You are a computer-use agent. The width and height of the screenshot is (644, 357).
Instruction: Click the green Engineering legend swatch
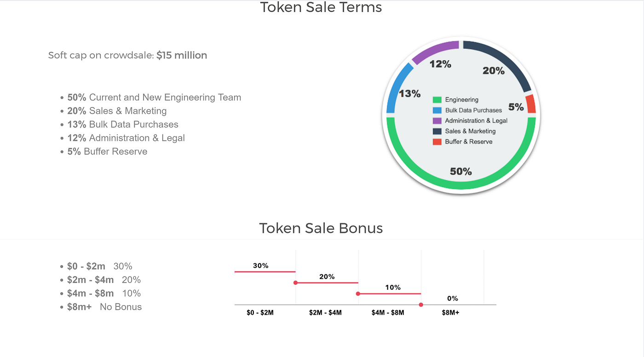pos(437,100)
